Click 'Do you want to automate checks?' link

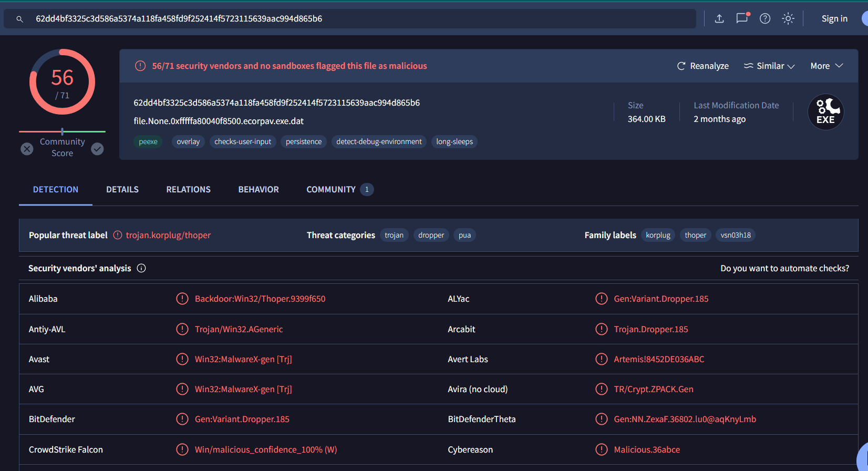pyautogui.click(x=784, y=268)
